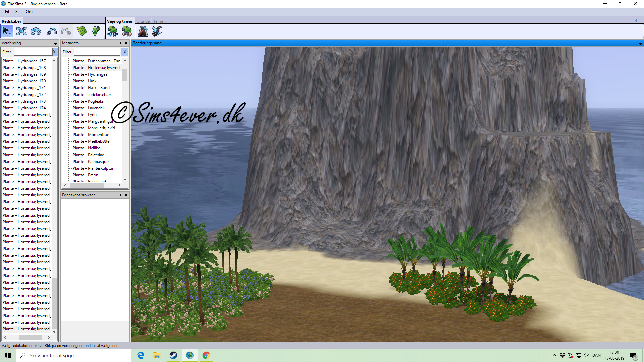Select the Move trees tool with yellow arrows

tap(127, 32)
